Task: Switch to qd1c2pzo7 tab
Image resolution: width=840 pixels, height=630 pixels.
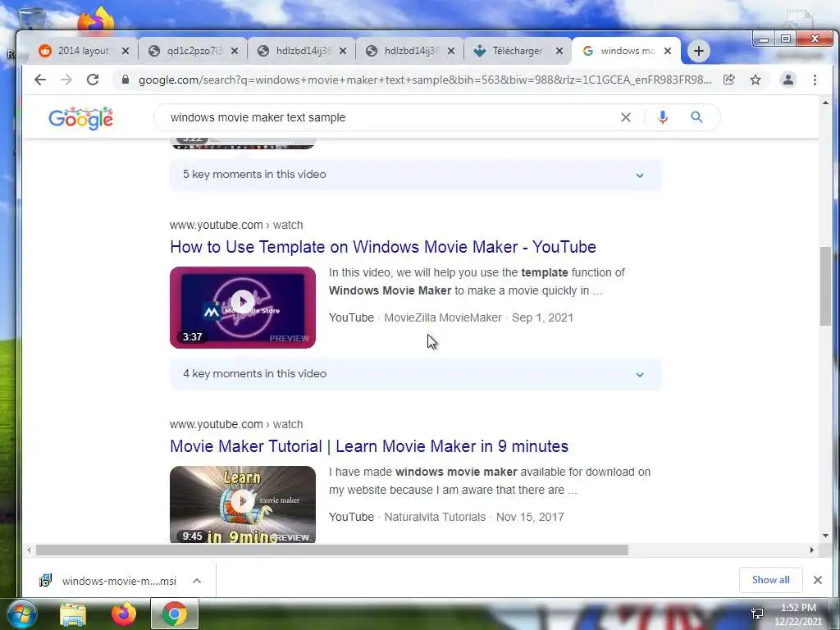Action: point(192,51)
